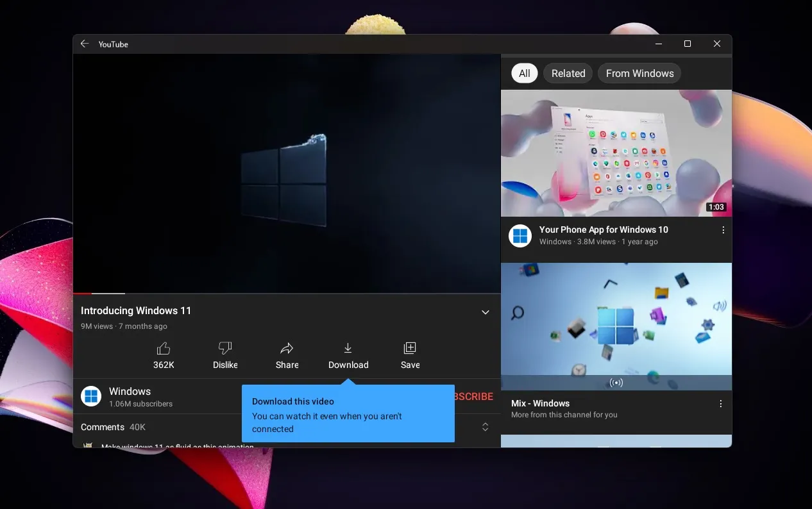812x509 pixels.
Task: Open the Windows channel avatar
Action: click(x=91, y=396)
